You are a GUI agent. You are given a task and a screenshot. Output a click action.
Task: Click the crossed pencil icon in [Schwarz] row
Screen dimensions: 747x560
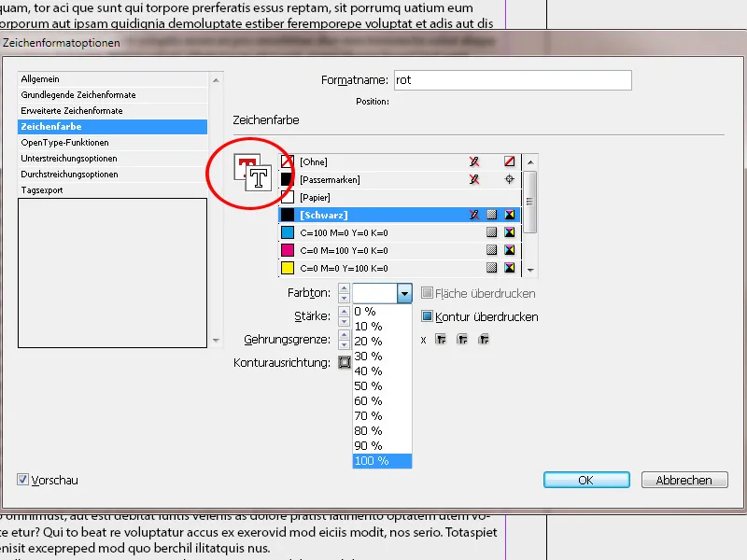[x=474, y=215]
